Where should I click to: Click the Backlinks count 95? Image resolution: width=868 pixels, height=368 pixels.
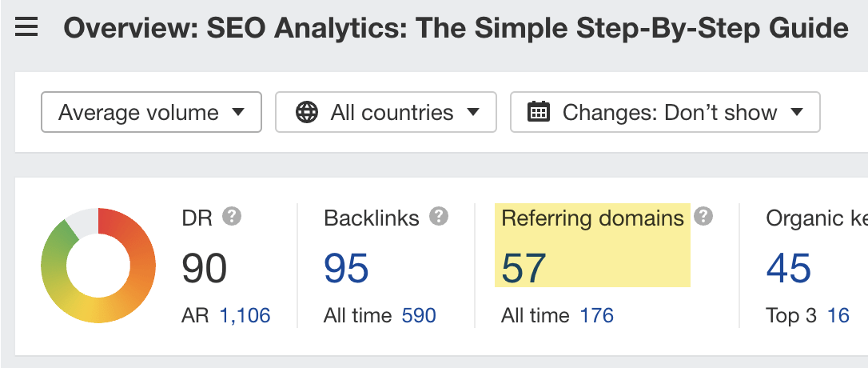[x=346, y=268]
